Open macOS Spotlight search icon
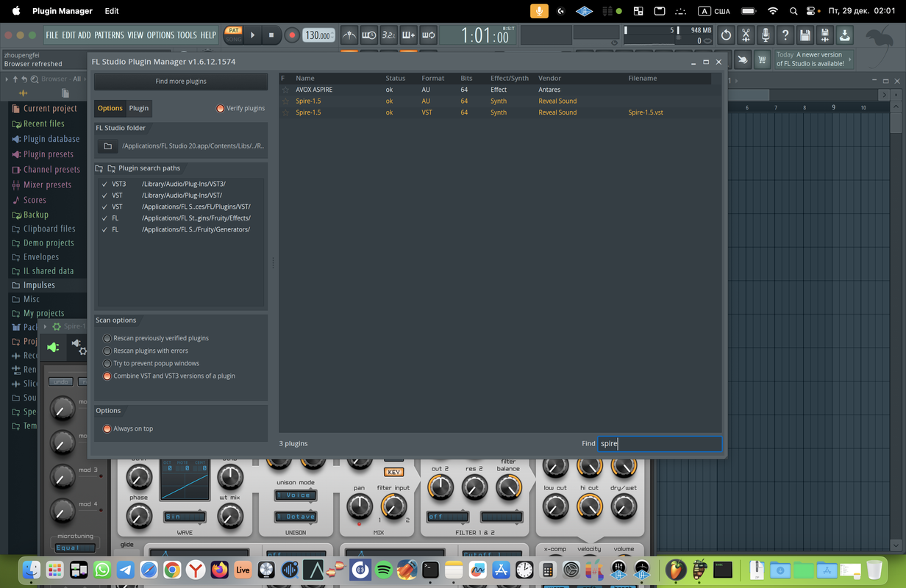 tap(793, 11)
